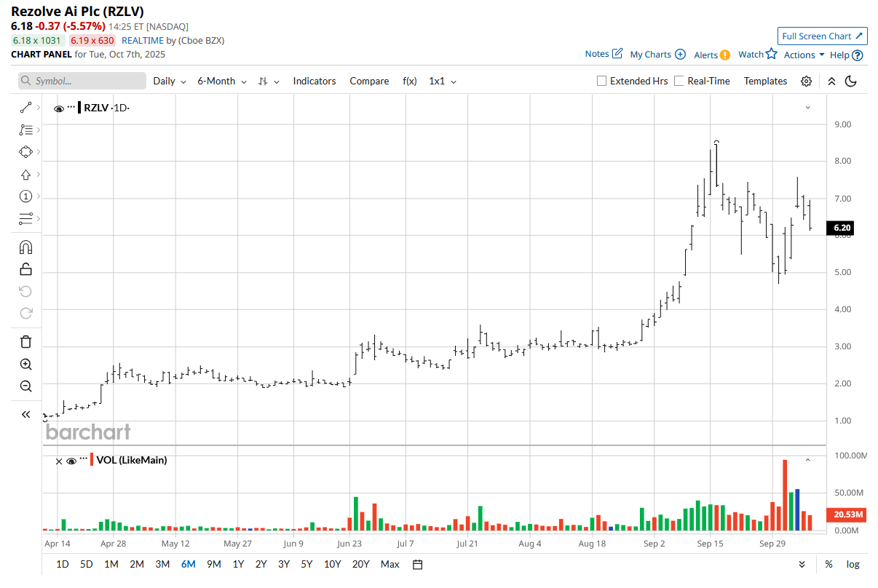
Task: Switch to percent scale
Action: click(x=828, y=564)
